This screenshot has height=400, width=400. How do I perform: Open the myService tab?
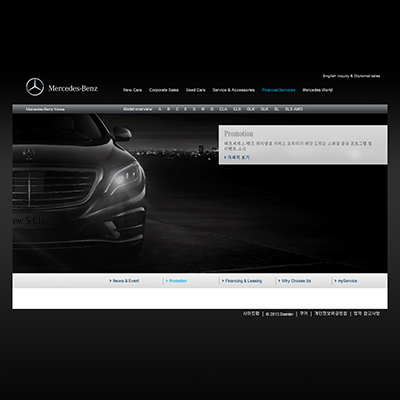346,281
